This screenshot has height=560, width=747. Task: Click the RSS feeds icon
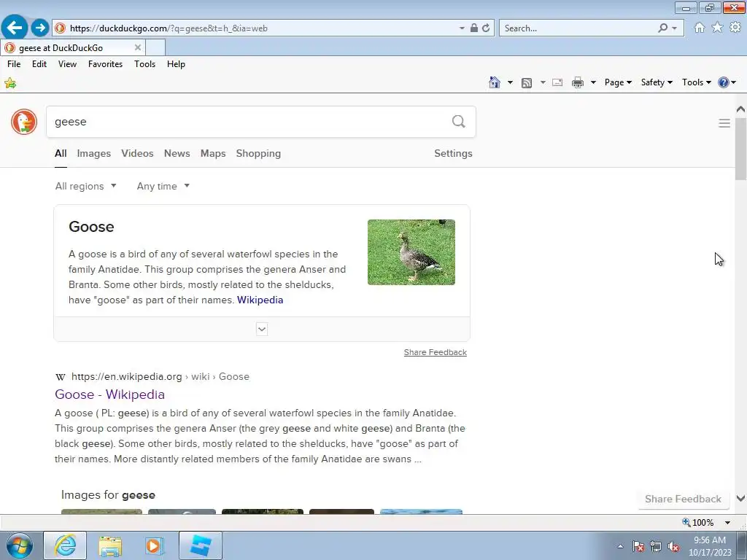click(527, 83)
